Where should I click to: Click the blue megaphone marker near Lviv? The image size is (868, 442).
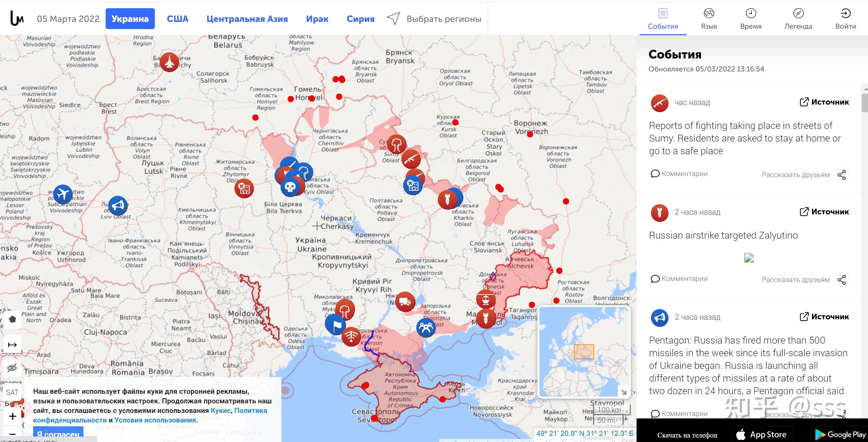[x=118, y=205]
